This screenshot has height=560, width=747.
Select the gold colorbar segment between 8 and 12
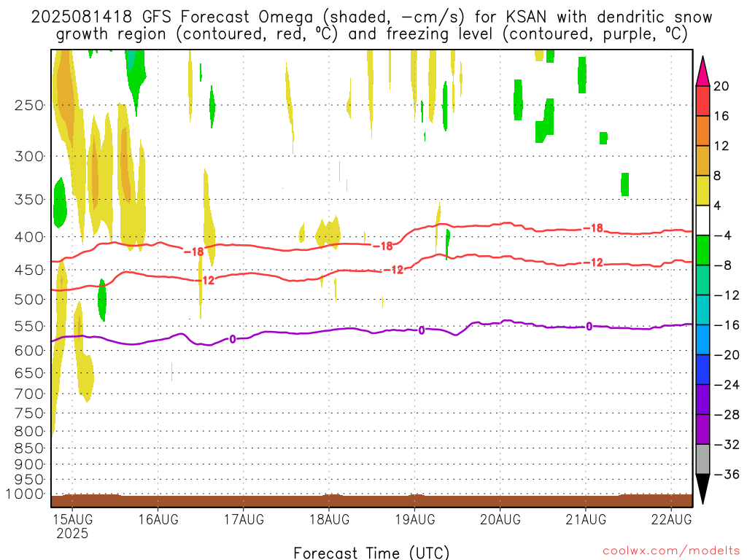703,161
